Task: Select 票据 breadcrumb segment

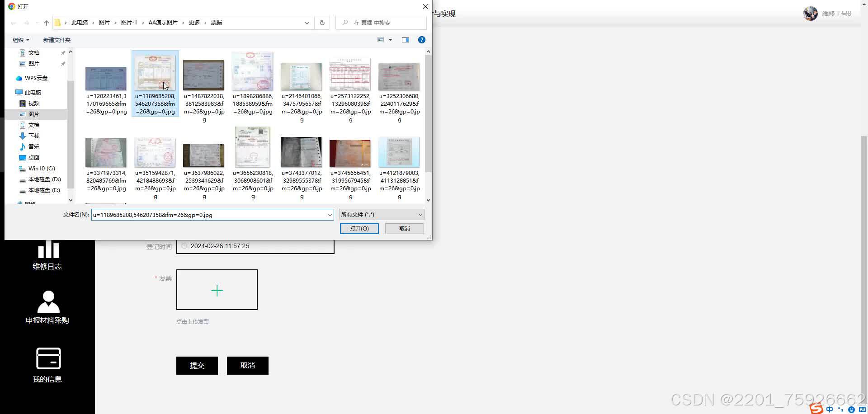Action: pos(217,23)
